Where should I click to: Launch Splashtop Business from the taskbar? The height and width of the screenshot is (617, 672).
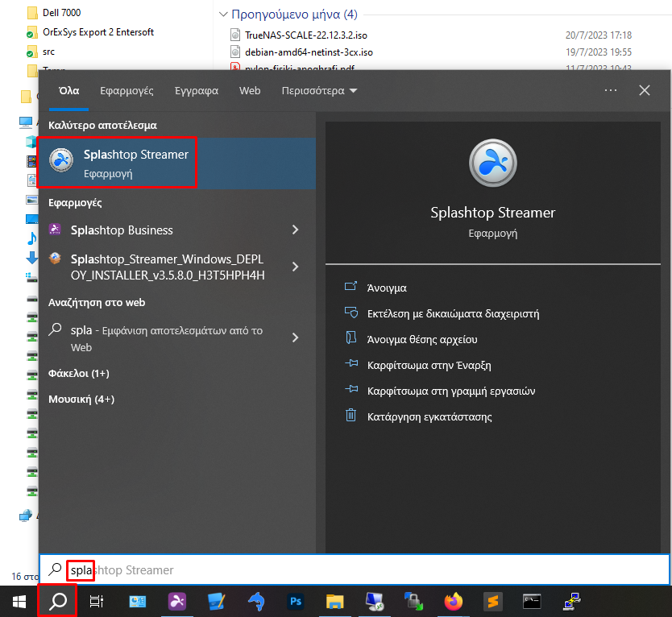point(177,602)
